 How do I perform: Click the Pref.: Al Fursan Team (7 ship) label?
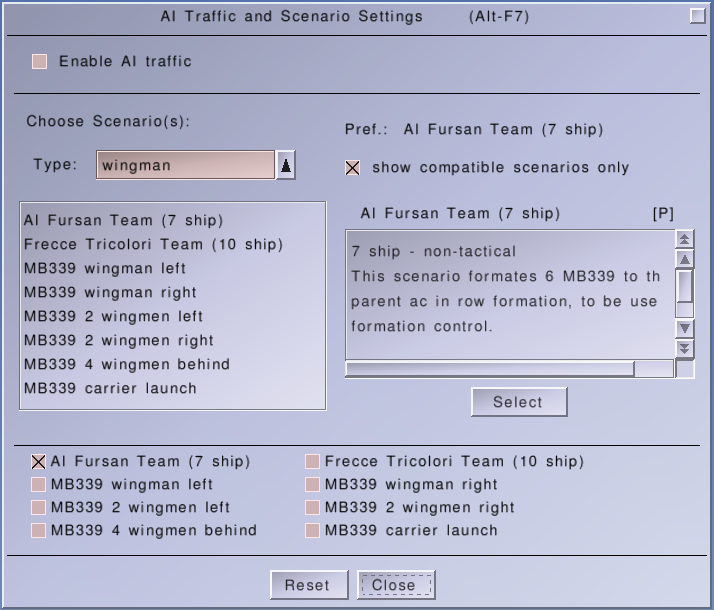tap(474, 129)
